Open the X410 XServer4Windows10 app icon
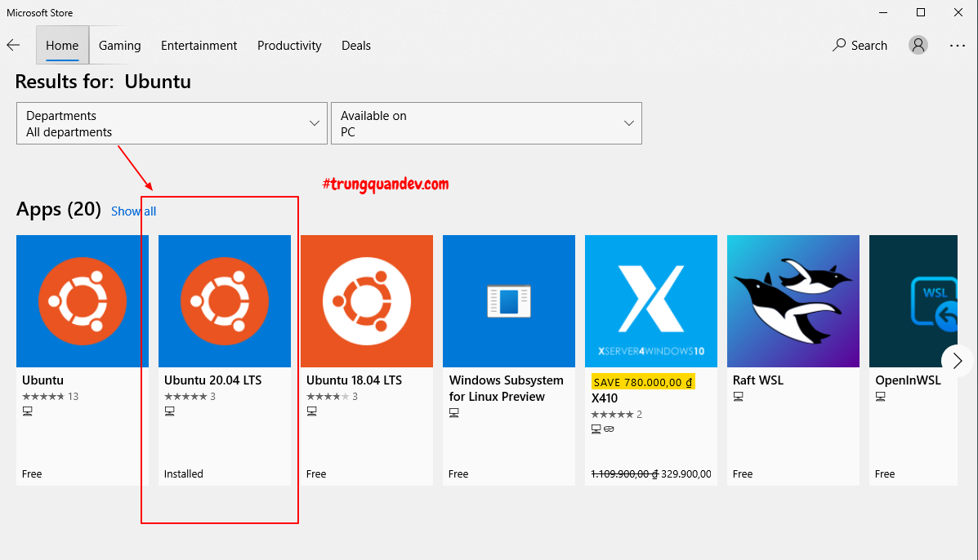This screenshot has height=560, width=978. click(x=651, y=301)
